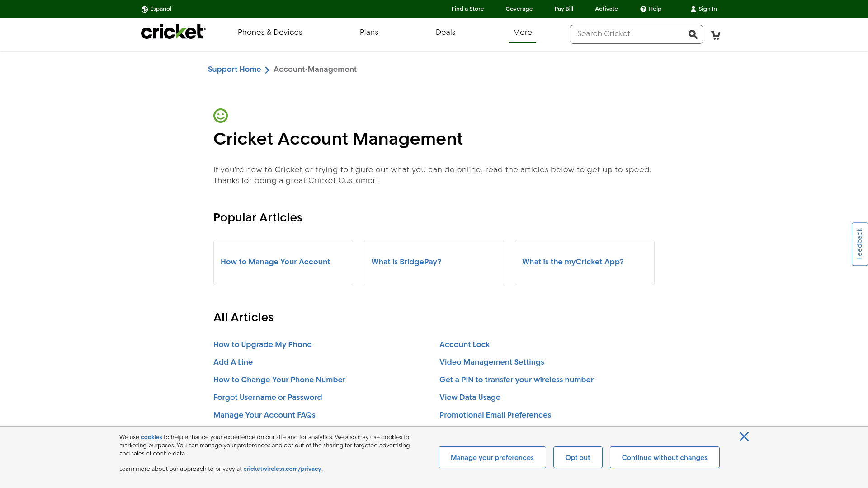868x488 pixels.
Task: Go to Support Home breadcrumb
Action: coord(234,70)
